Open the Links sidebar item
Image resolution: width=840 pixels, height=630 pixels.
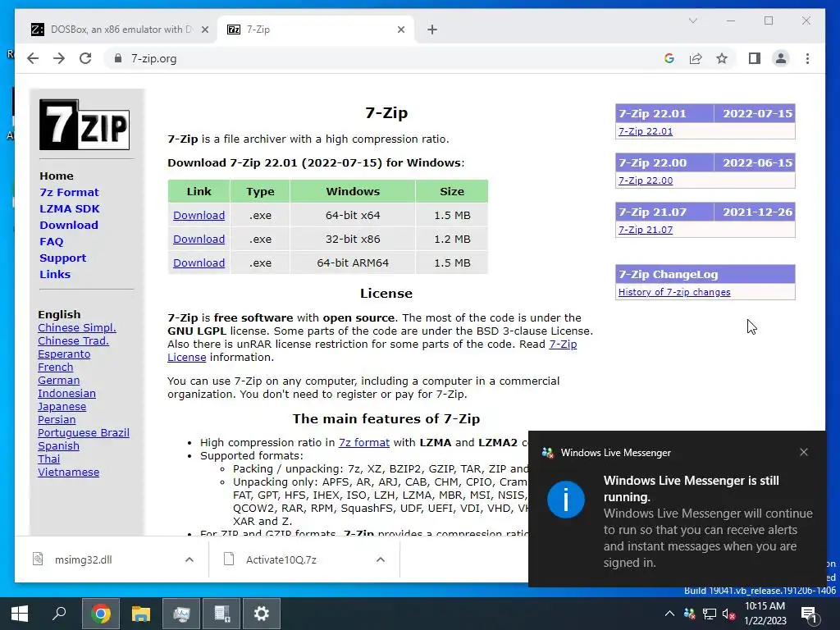55,274
